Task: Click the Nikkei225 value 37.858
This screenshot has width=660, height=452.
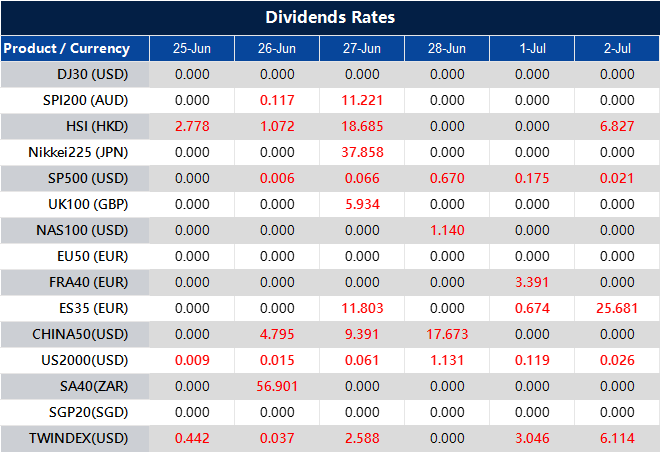Action: (361, 152)
